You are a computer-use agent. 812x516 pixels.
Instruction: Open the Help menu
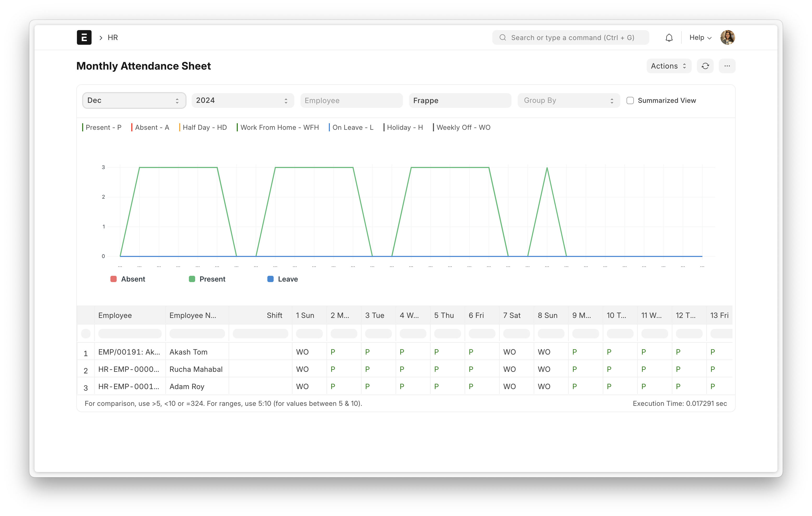click(700, 37)
